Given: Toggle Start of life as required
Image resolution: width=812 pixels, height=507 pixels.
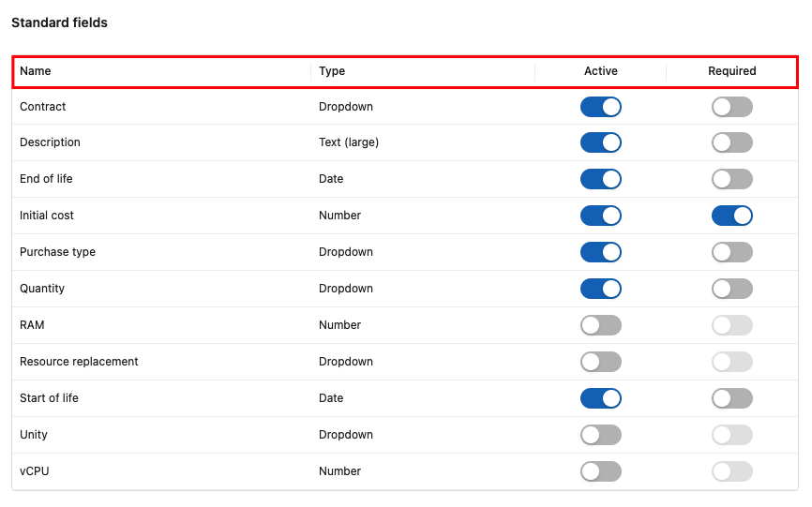Looking at the screenshot, I should tap(731, 398).
